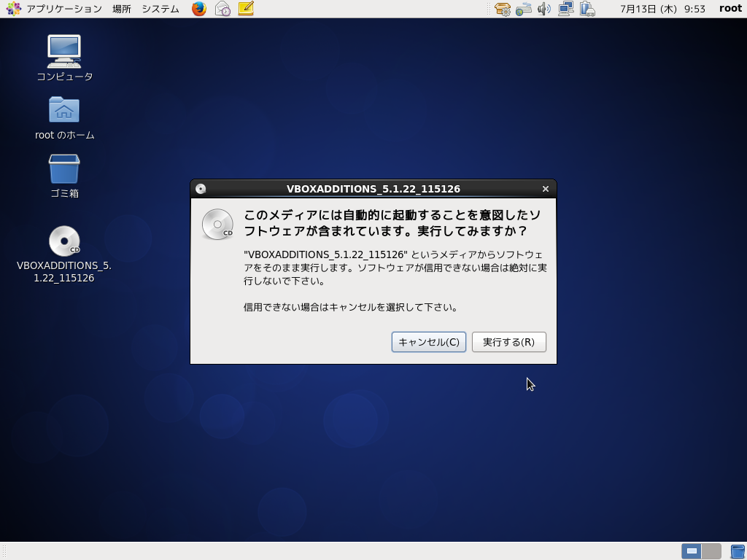Select the ゴミ箱 trash icon
The width and height of the screenshot is (747, 560).
pos(64,176)
